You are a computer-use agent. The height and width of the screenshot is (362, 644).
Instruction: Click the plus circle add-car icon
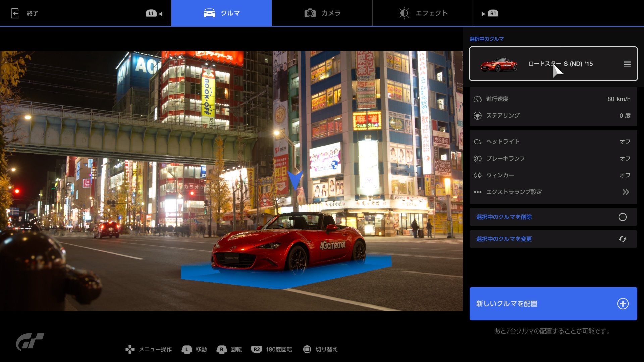[623, 304]
